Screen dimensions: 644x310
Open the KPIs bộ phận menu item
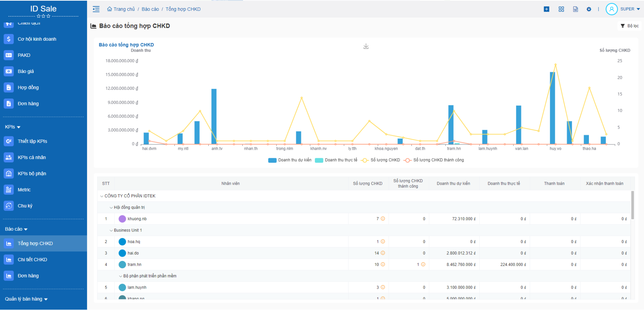tap(43, 174)
